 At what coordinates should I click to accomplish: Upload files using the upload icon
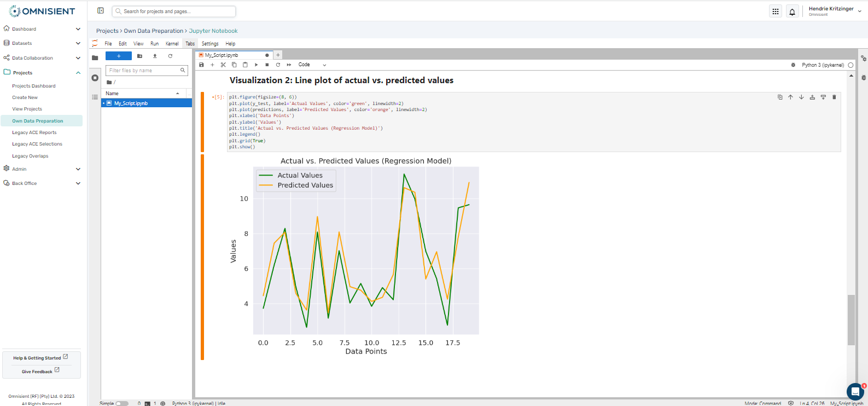pos(155,56)
